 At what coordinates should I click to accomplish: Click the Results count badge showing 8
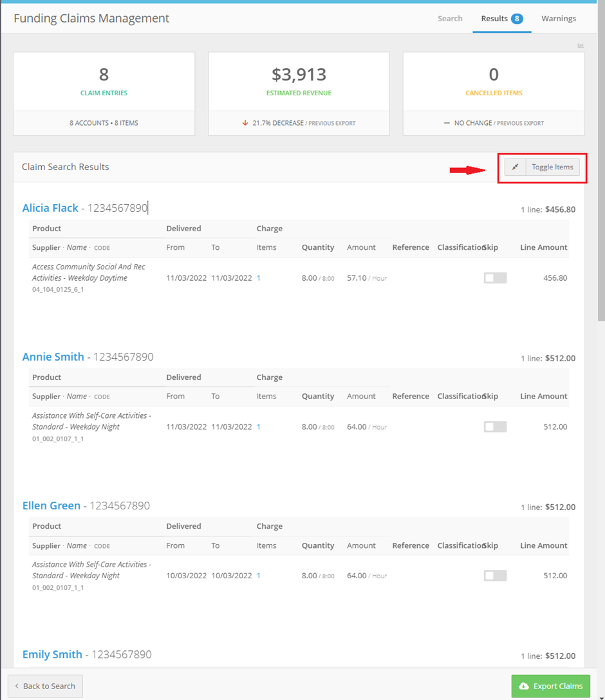[517, 18]
